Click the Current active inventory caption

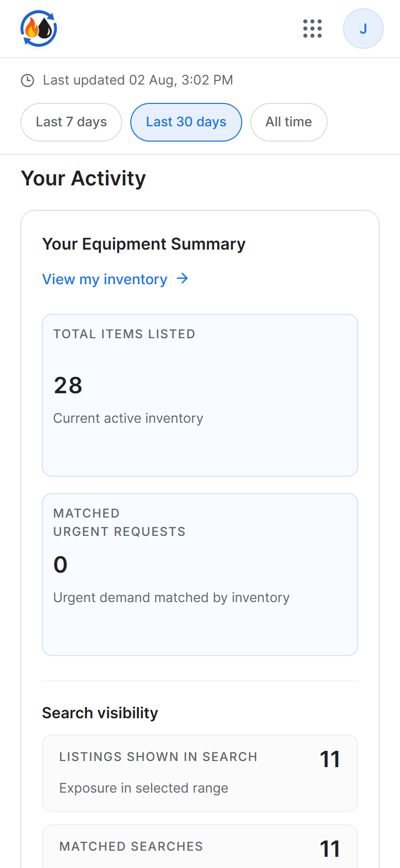(128, 418)
